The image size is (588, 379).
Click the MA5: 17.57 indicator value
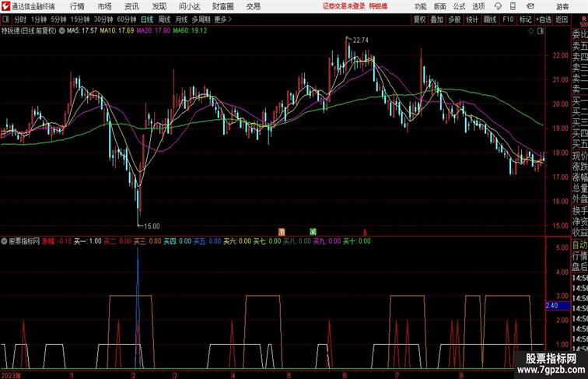pos(82,31)
